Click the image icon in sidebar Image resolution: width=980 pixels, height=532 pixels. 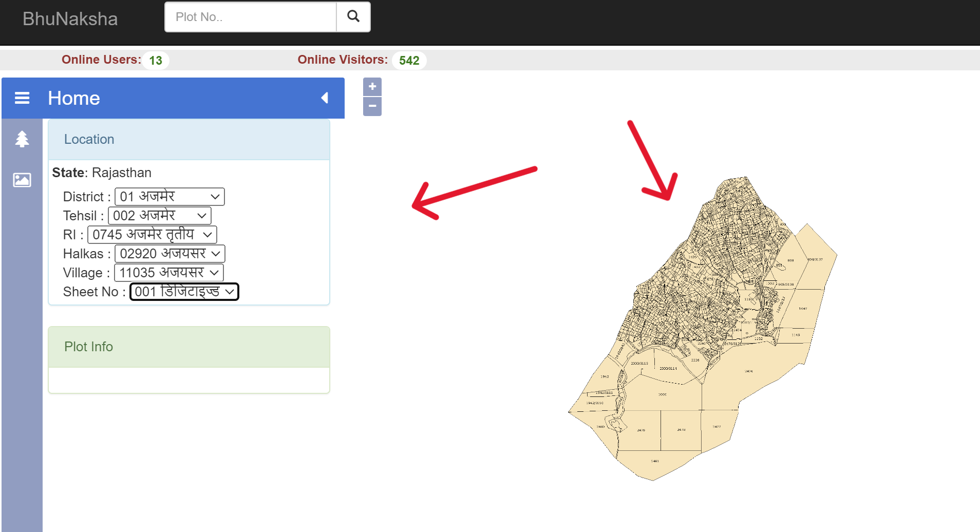click(22, 180)
